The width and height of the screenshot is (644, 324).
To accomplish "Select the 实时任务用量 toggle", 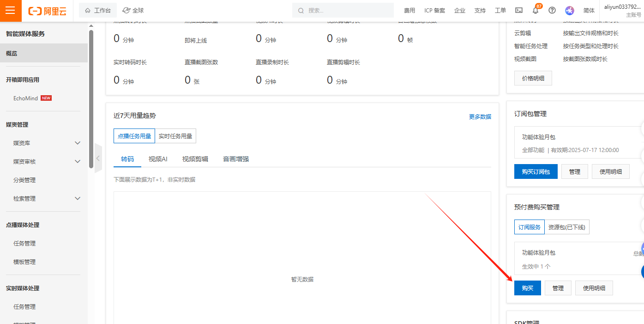I will point(175,136).
